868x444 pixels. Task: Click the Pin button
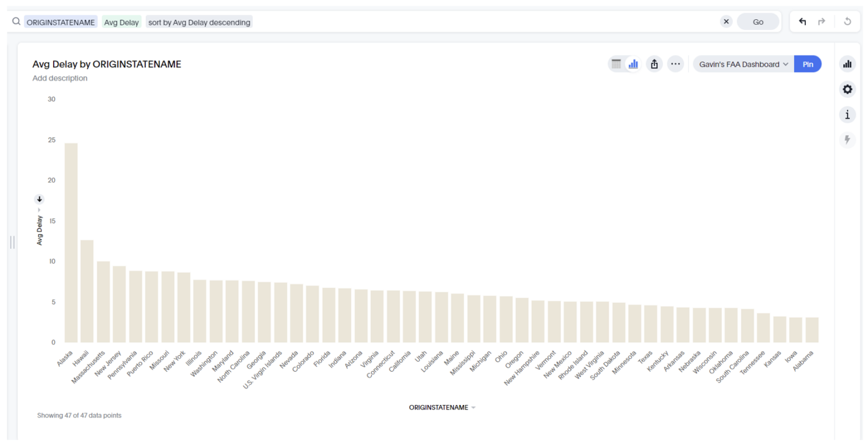pyautogui.click(x=808, y=64)
